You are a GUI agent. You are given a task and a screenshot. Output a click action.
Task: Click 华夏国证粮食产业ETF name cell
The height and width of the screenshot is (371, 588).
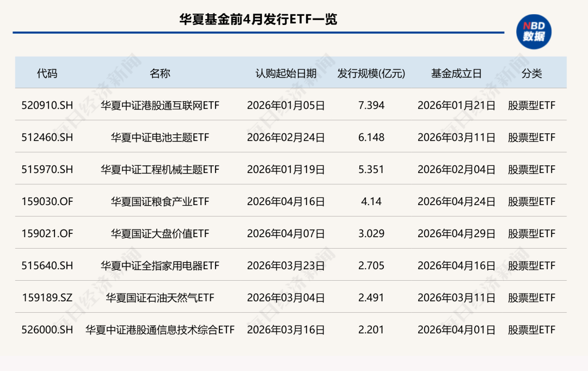pyautogui.click(x=160, y=202)
